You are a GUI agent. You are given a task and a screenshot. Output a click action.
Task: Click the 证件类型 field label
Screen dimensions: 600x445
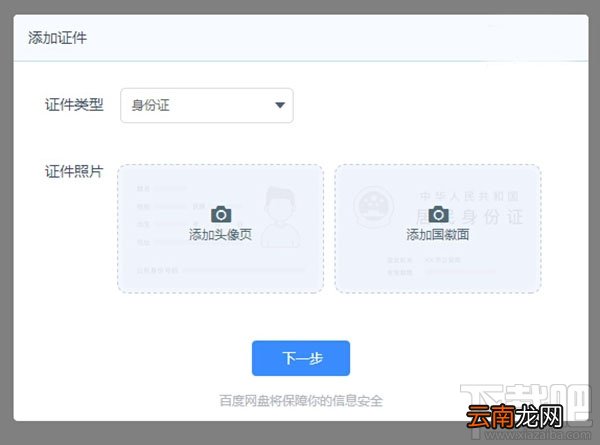(74, 104)
